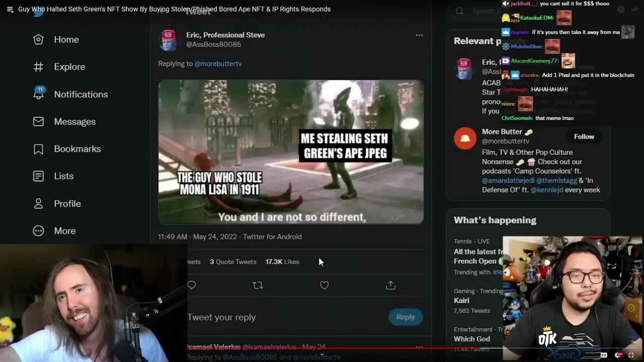Select the Lists menu item
The image size is (644, 362).
click(53, 176)
